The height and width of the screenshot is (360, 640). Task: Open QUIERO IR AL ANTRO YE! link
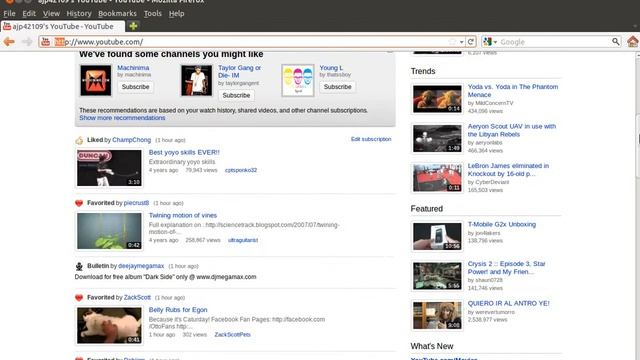click(x=509, y=303)
